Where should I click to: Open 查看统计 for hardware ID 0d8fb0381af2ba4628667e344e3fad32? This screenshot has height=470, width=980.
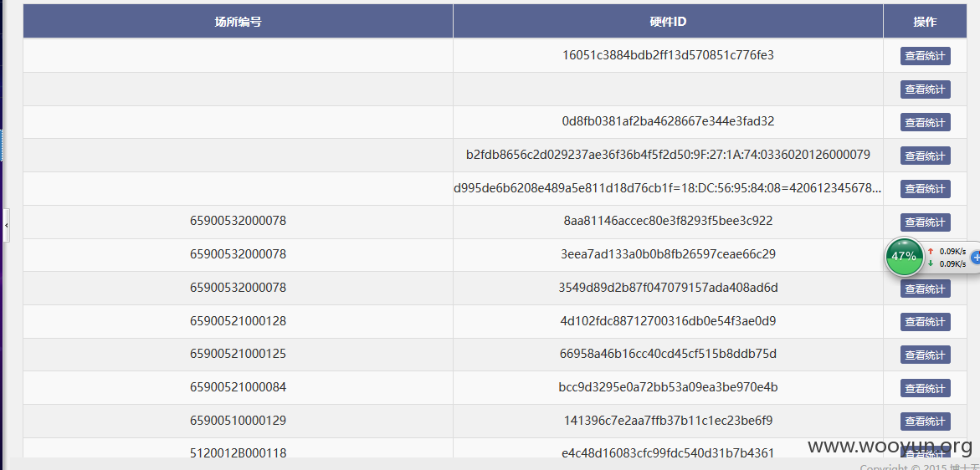coord(925,122)
